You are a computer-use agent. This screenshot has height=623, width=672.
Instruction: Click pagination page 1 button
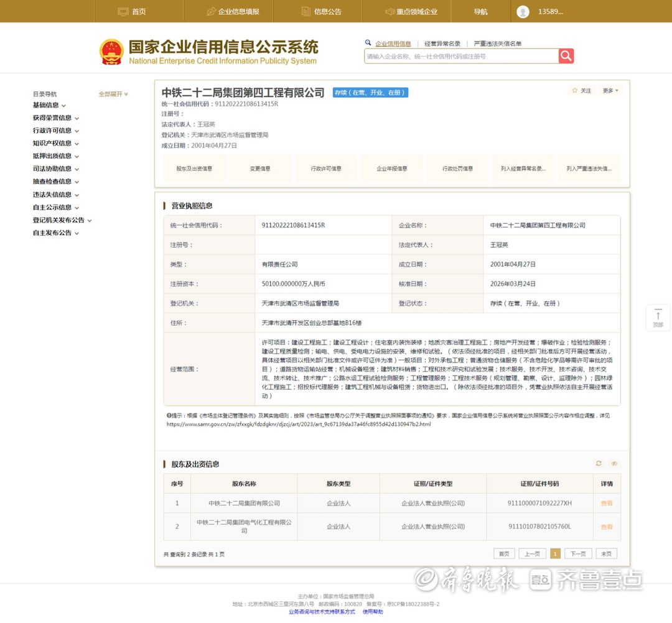coord(555,553)
